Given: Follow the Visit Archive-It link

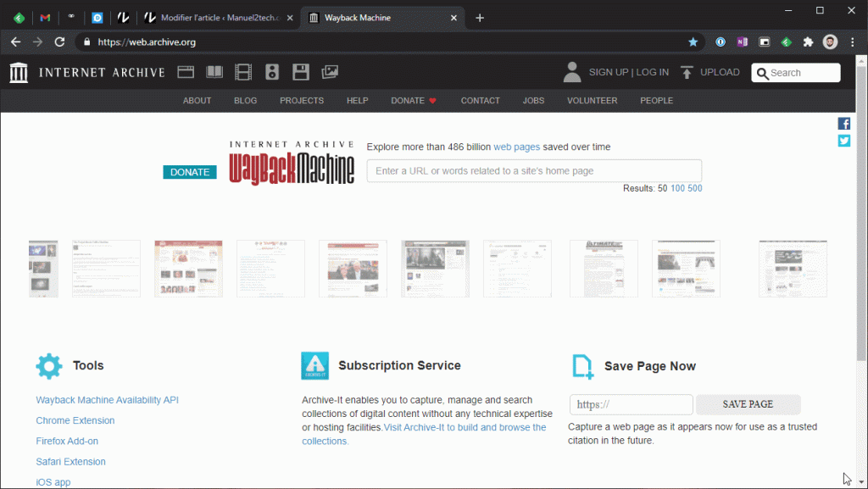Looking at the screenshot, I should click(x=424, y=434).
